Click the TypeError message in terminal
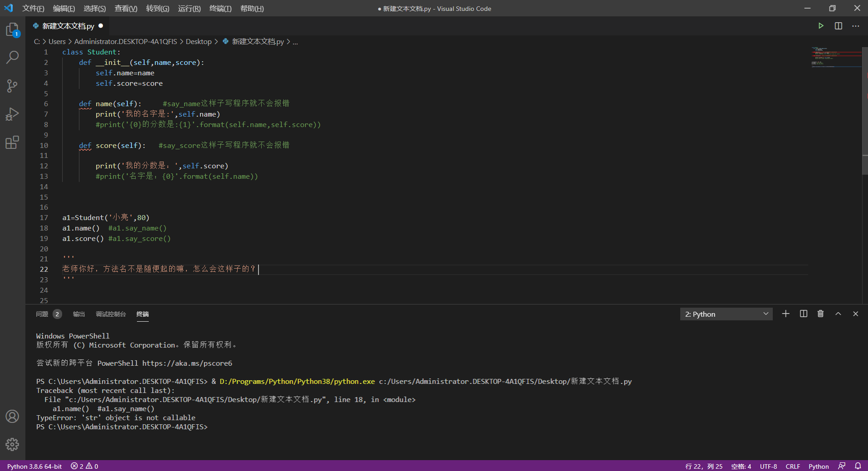This screenshot has width=868, height=471. click(116, 417)
